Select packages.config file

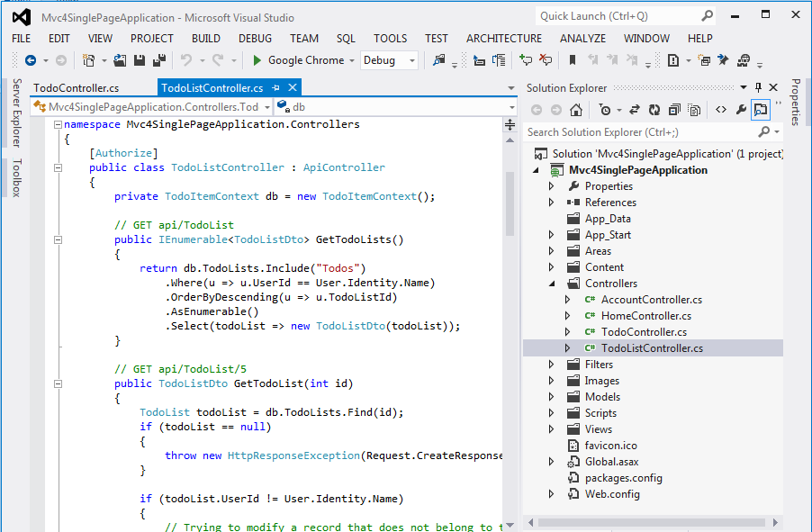624,478
